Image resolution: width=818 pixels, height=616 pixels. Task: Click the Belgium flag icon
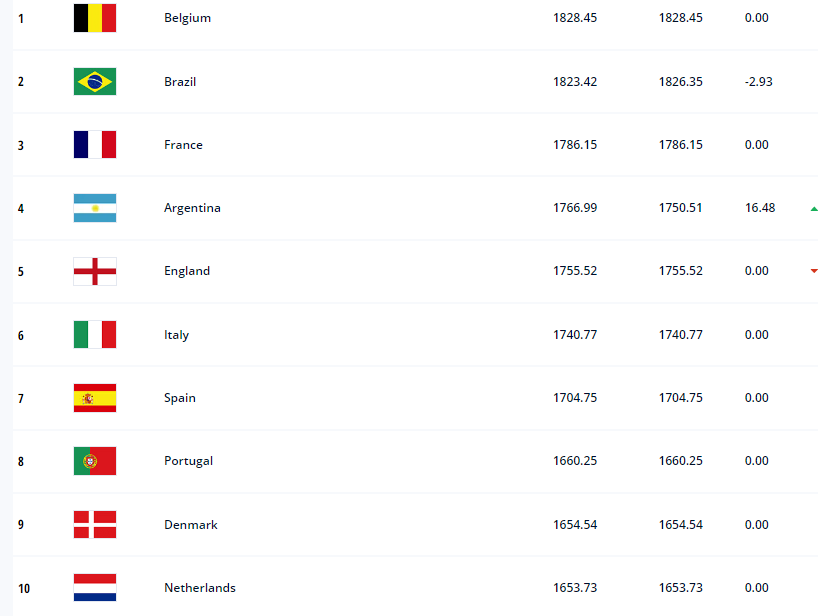(95, 18)
